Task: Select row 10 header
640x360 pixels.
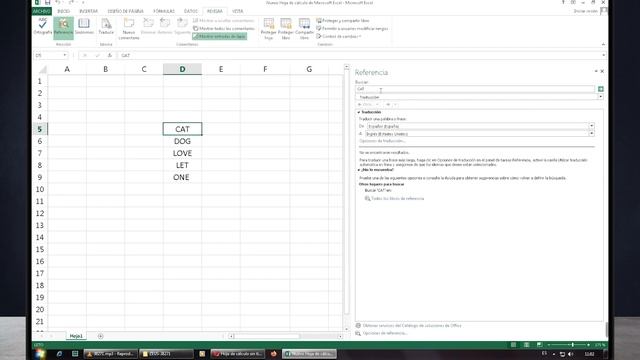Action: (x=40, y=189)
